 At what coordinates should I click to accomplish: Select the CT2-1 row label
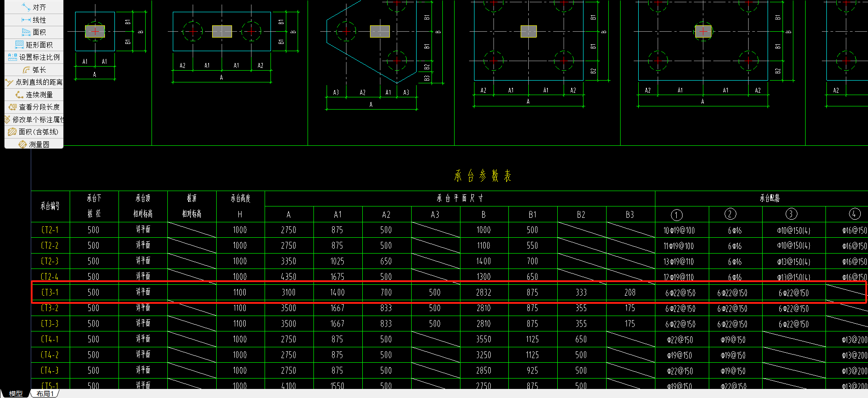pos(50,230)
